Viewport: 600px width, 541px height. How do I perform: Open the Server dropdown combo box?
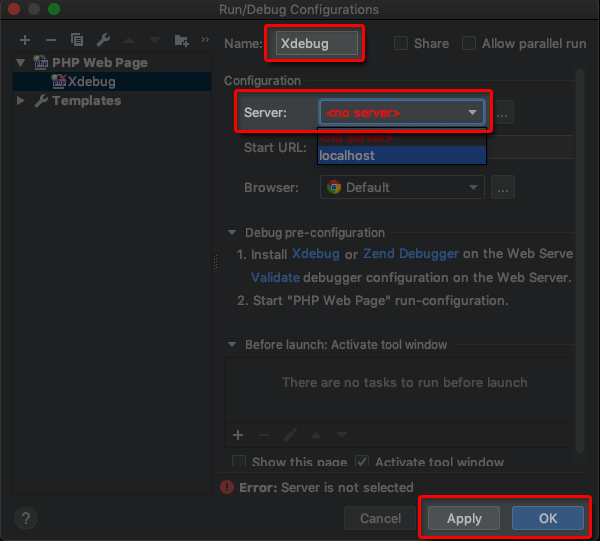point(402,112)
